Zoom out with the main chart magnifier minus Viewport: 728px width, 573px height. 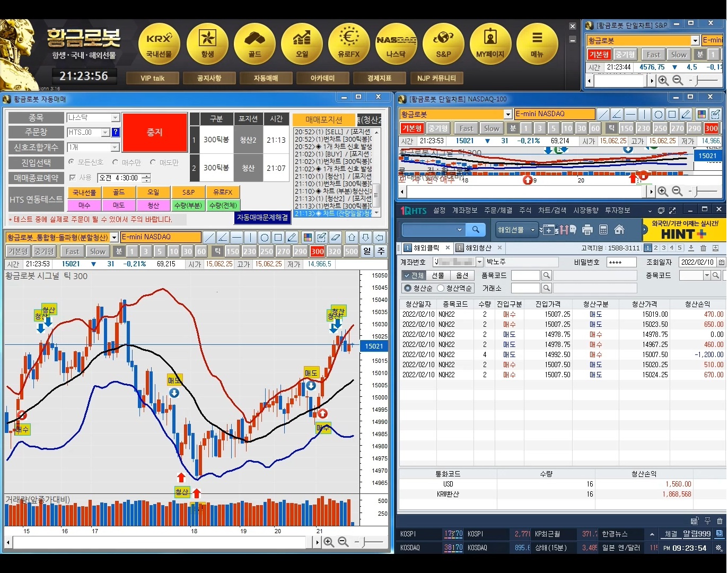click(343, 542)
